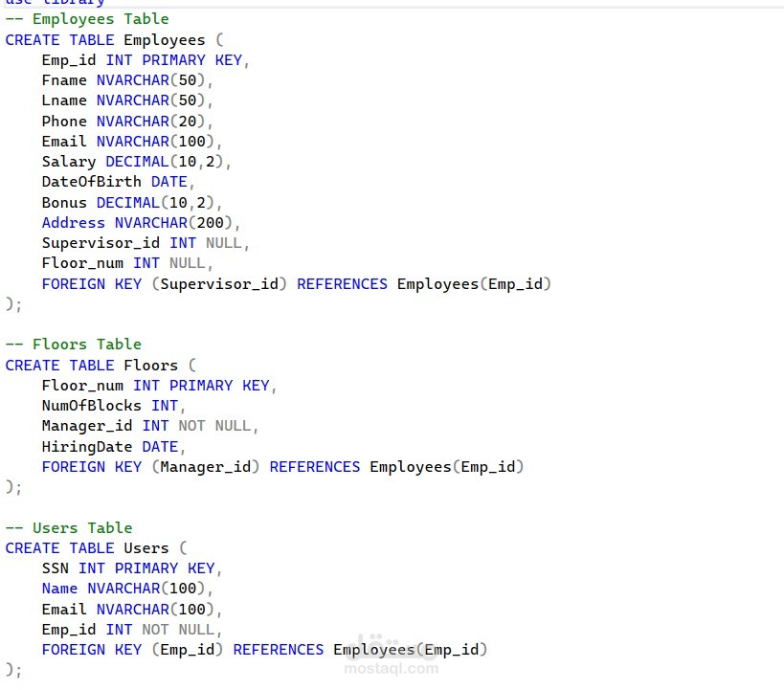The image size is (784, 690).
Task: Click the 'DateOfBirth DATE,' line
Action: pos(118,182)
